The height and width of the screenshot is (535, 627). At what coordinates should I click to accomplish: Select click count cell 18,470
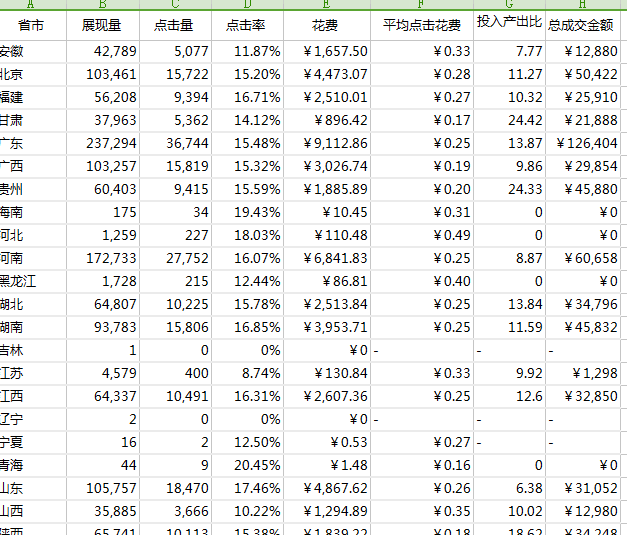click(175, 489)
